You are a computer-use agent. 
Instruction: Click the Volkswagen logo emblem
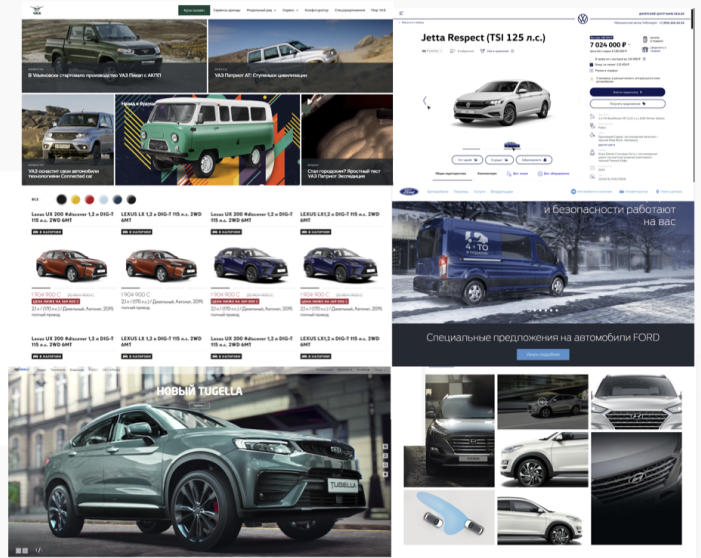(x=582, y=19)
